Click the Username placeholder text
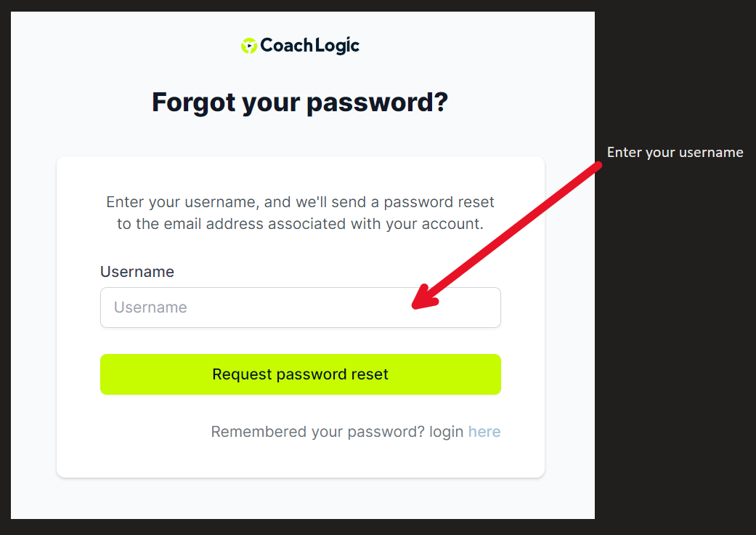This screenshot has width=756, height=535. click(x=150, y=307)
